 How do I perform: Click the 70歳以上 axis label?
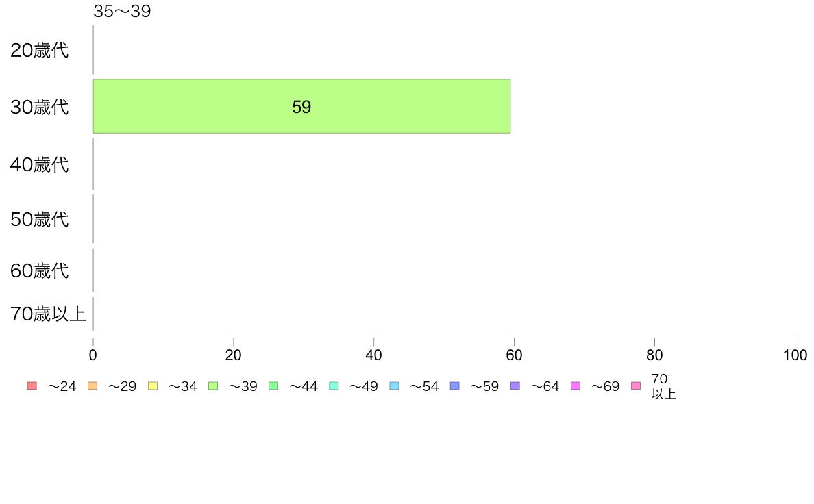click(48, 314)
